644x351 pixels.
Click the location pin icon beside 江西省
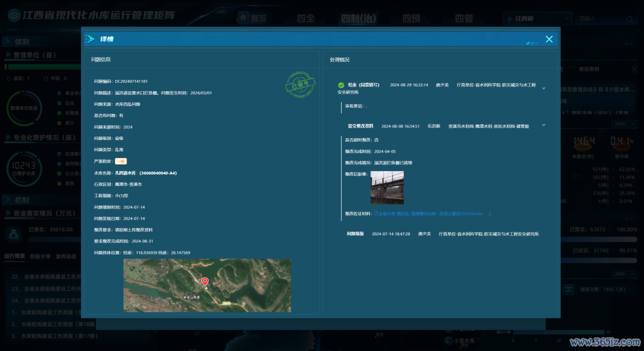click(510, 19)
